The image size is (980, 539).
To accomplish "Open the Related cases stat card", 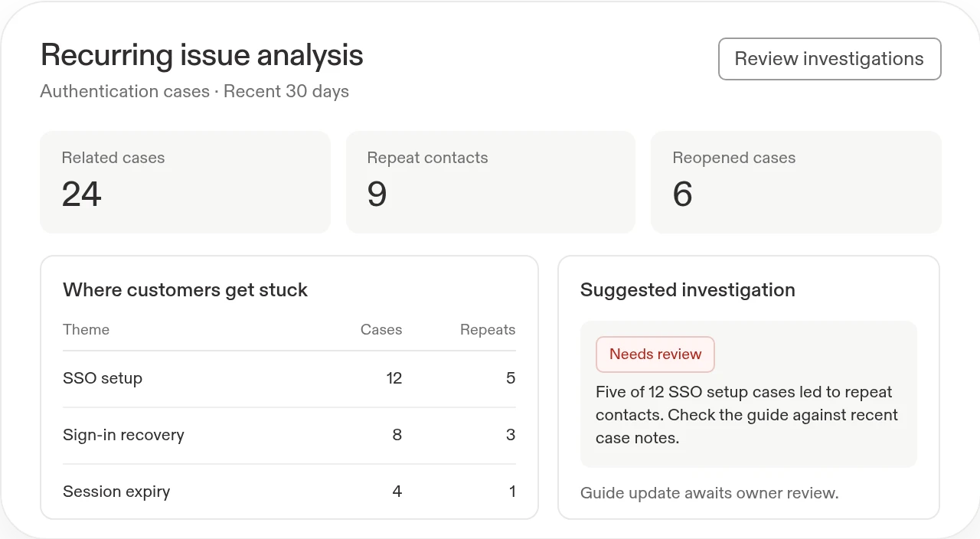I will [185, 182].
